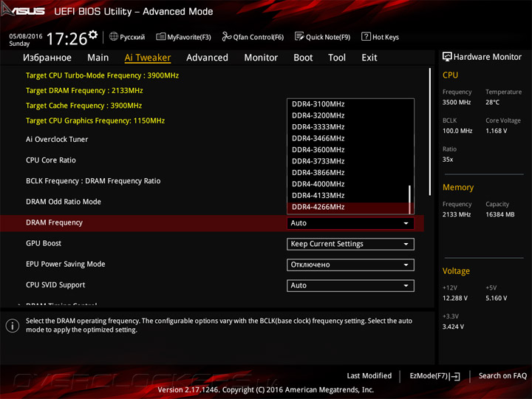The height and width of the screenshot is (399, 532).
Task: Show Hot Keys help icon
Action: click(366, 36)
